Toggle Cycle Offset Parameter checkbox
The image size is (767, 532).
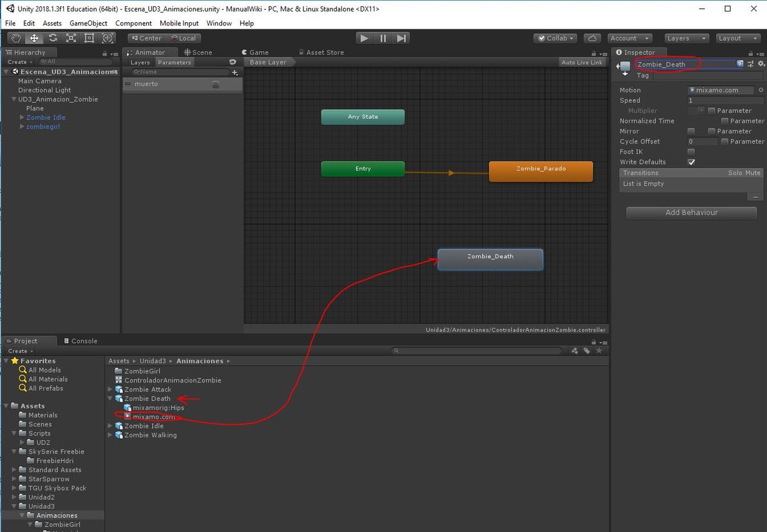[x=725, y=141]
